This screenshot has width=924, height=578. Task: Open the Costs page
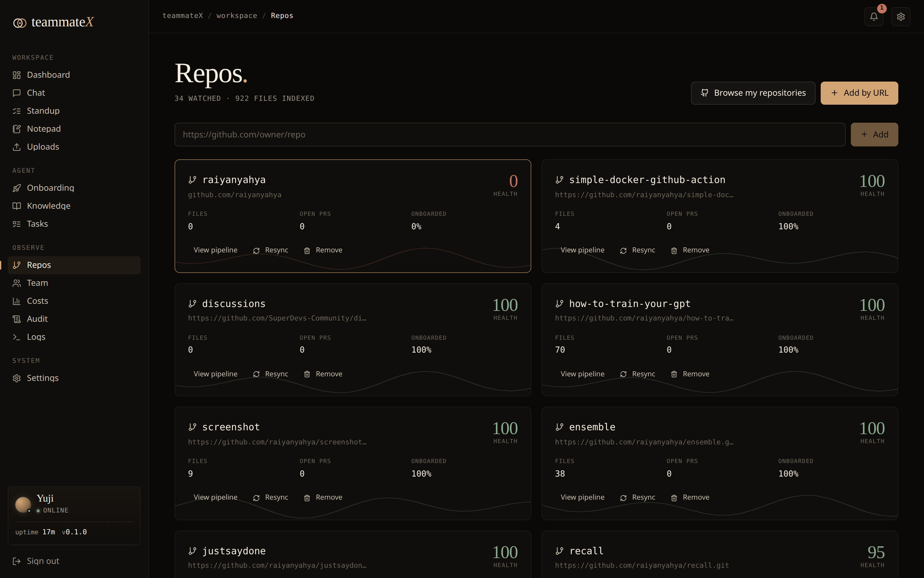point(74,301)
